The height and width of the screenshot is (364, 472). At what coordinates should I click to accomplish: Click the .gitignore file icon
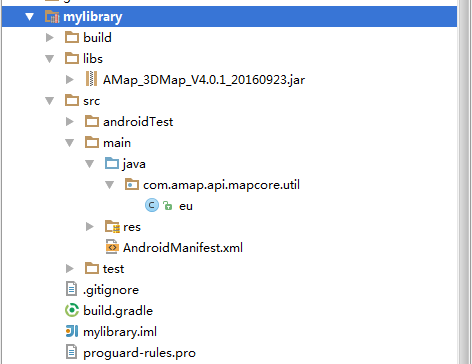point(71,289)
